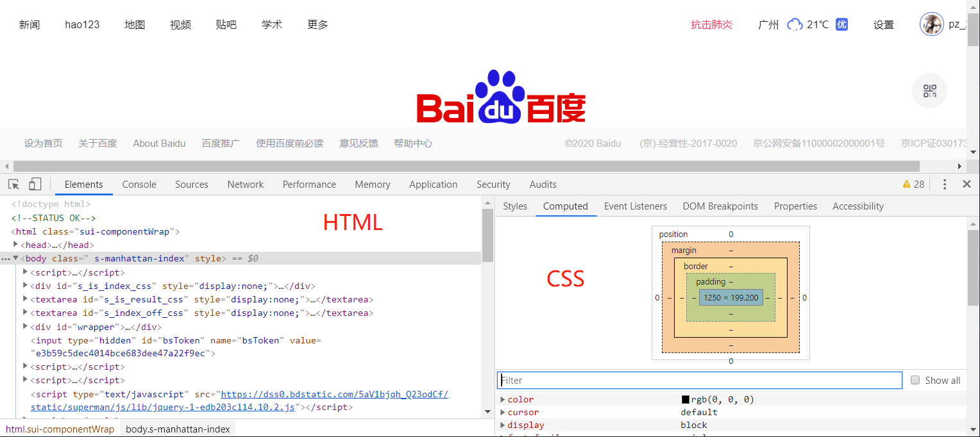
Task: Click the black color swatch for color
Action: coord(685,399)
